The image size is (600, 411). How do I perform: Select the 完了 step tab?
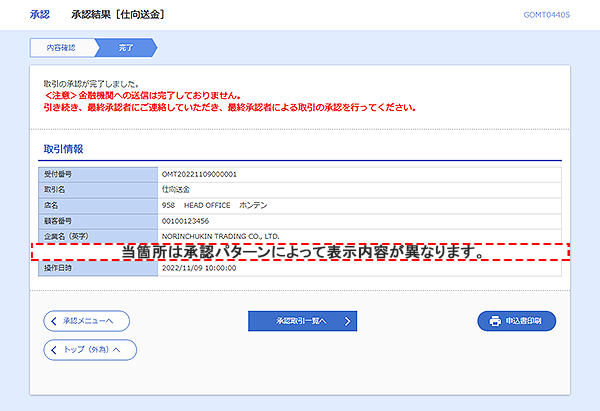coord(126,48)
